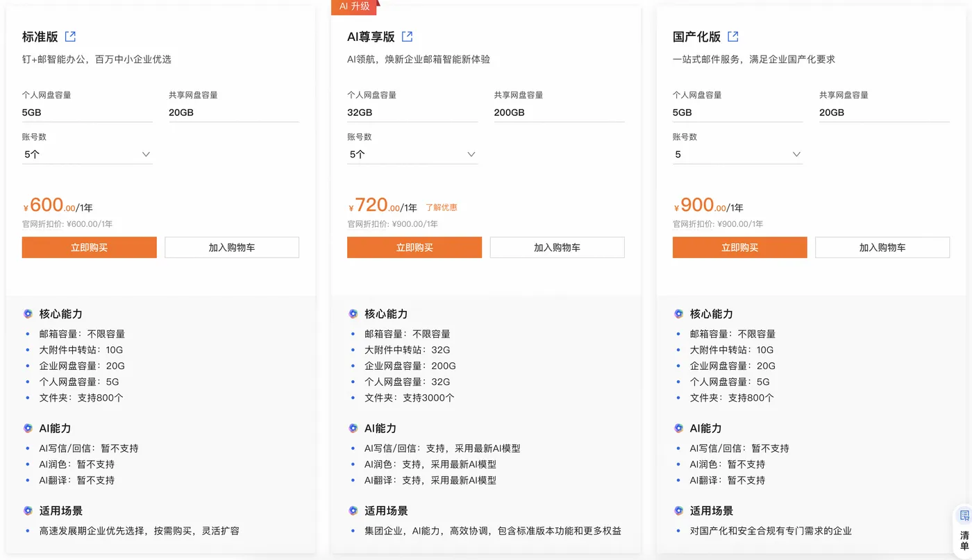The height and width of the screenshot is (560, 972).
Task: Click AI领航，焕新企业邮箱智能新体验 subtitle
Action: tap(419, 59)
